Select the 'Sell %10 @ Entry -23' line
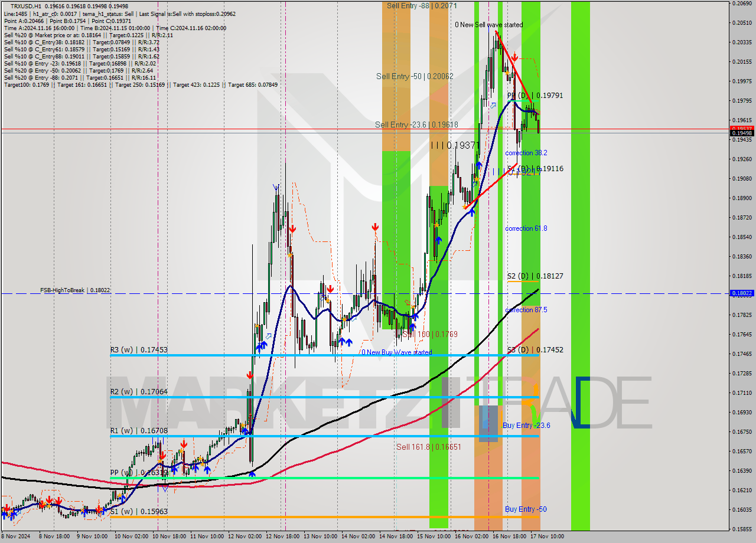756x543 pixels. 80,63
